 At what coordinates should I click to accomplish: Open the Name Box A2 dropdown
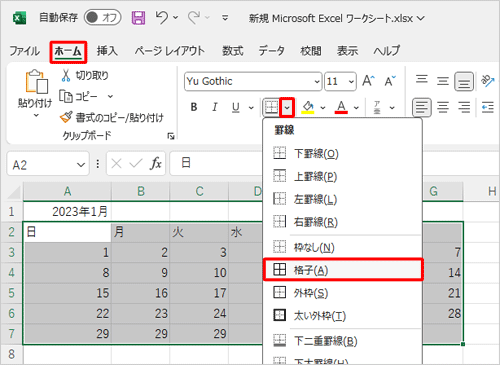[x=81, y=165]
